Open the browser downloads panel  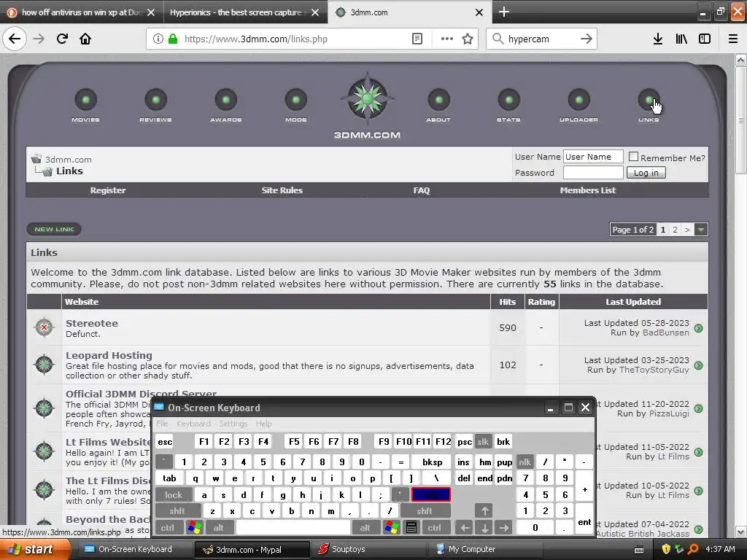[657, 39]
